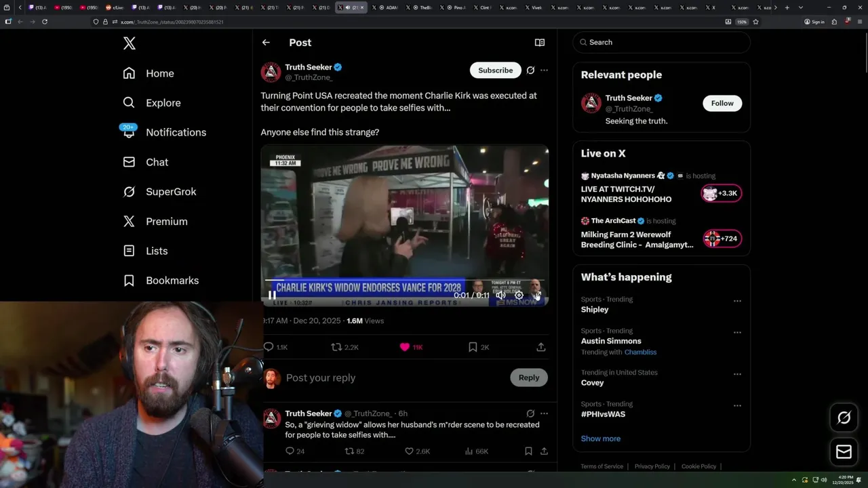Viewport: 868px width, 488px height.
Task: Open Bookmarks in the sidebar
Action: 161,281
